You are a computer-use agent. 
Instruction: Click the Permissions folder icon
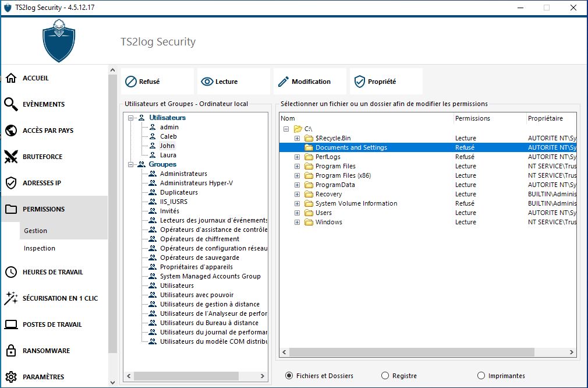click(x=11, y=209)
